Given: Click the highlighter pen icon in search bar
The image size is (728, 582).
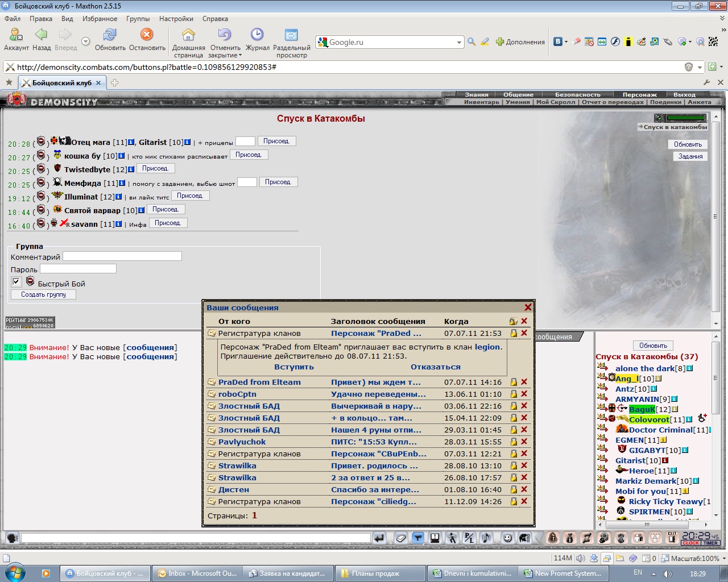Looking at the screenshot, I should (485, 41).
